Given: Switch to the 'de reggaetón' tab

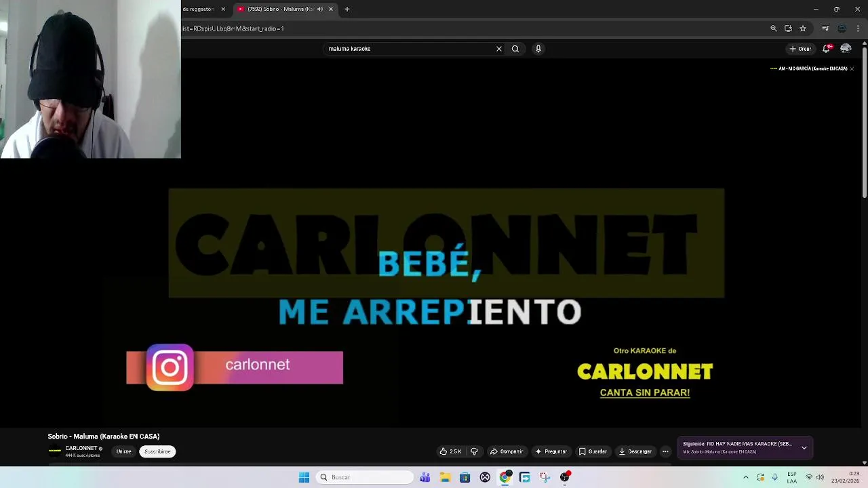Looking at the screenshot, I should point(198,9).
